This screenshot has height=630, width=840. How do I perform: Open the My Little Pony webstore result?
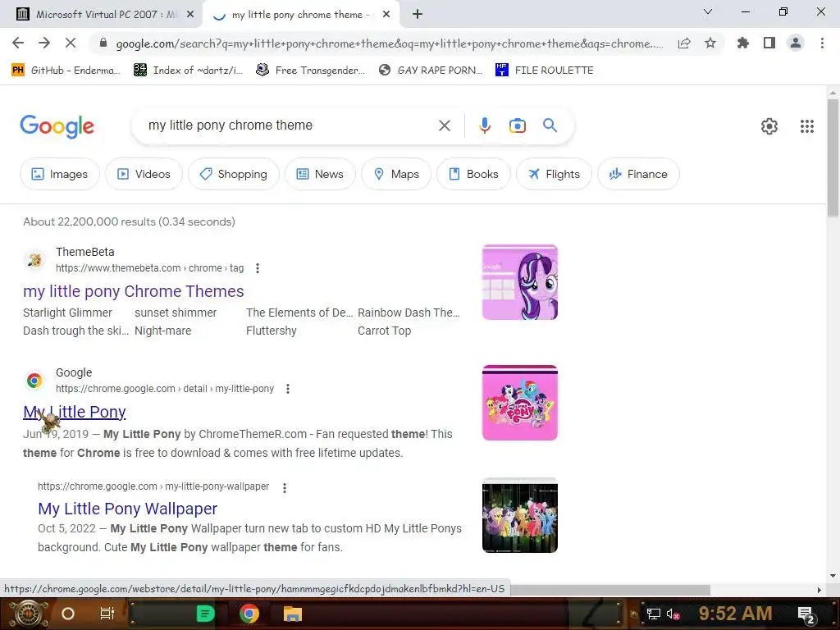coord(75,412)
